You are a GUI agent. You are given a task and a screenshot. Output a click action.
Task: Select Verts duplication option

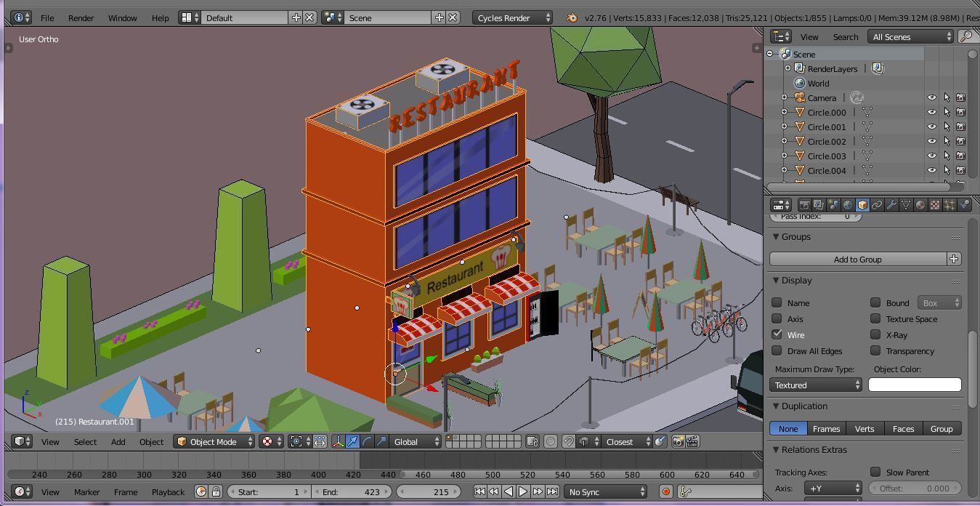(864, 428)
